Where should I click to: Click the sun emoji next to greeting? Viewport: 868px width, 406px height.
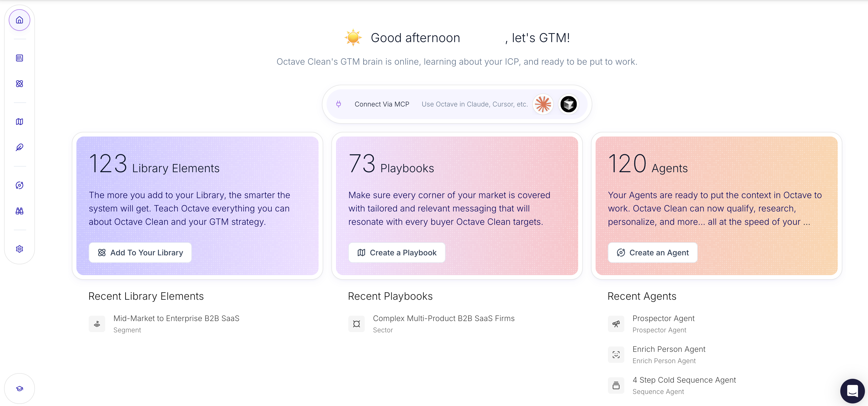tap(353, 37)
